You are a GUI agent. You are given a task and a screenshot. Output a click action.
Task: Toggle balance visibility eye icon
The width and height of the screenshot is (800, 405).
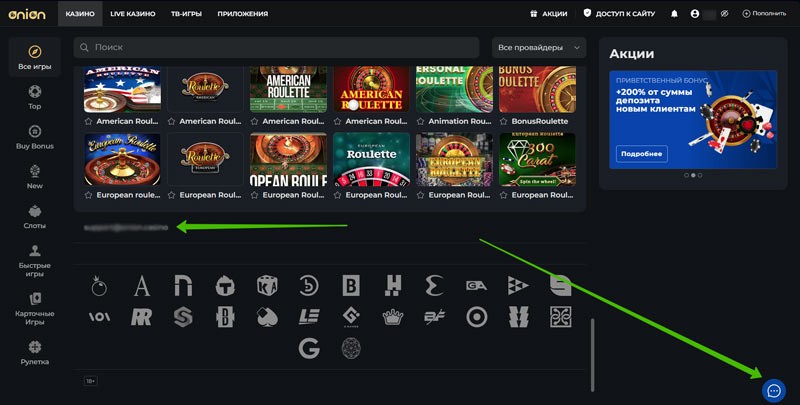(724, 14)
